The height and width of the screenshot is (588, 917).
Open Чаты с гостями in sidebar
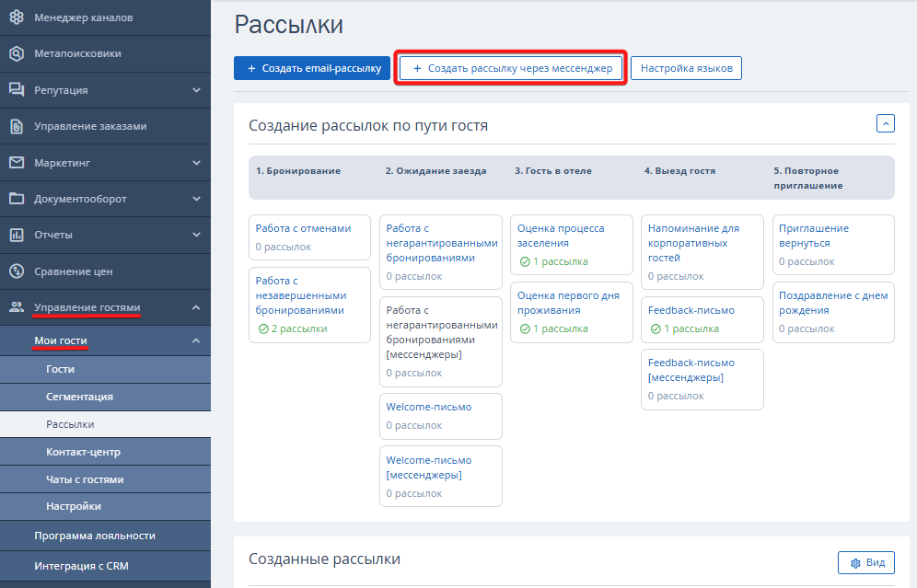coord(85,479)
